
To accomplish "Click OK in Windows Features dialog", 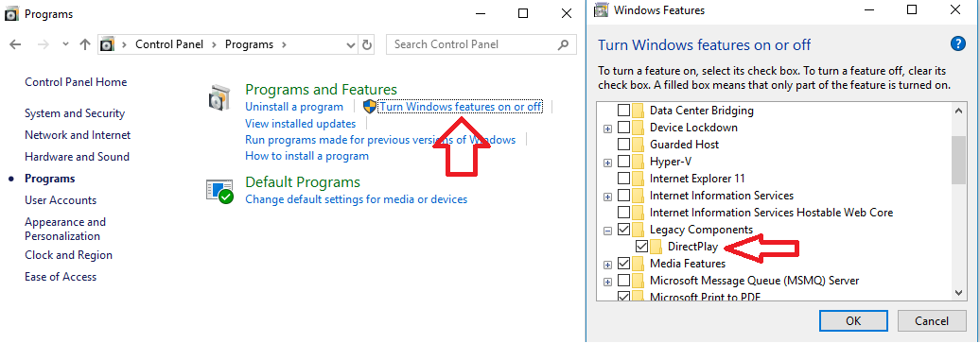I will point(853,321).
